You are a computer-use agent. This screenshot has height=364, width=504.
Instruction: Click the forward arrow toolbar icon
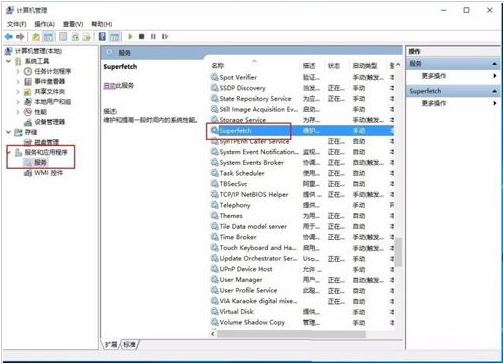tap(20, 37)
